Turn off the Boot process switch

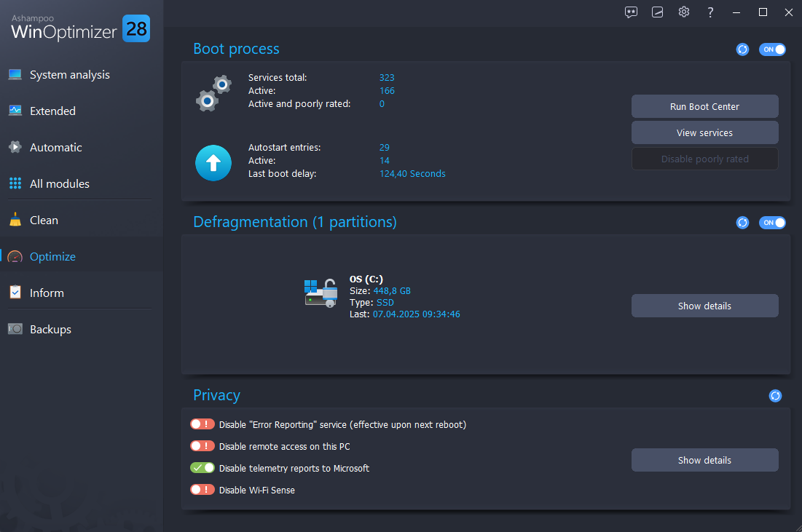click(x=772, y=49)
